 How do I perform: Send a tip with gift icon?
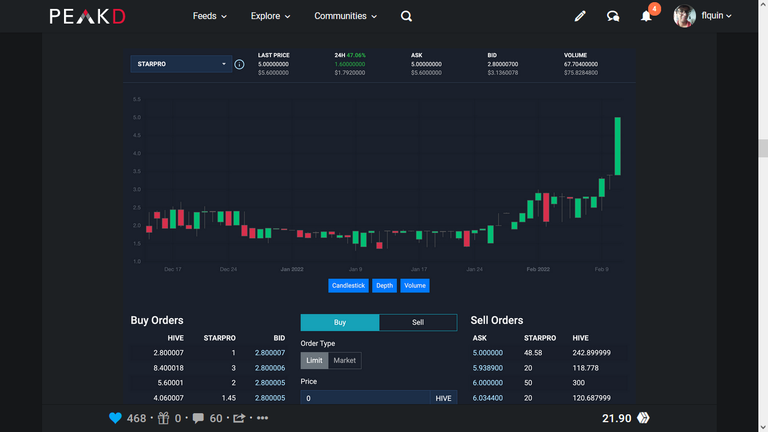coord(164,418)
